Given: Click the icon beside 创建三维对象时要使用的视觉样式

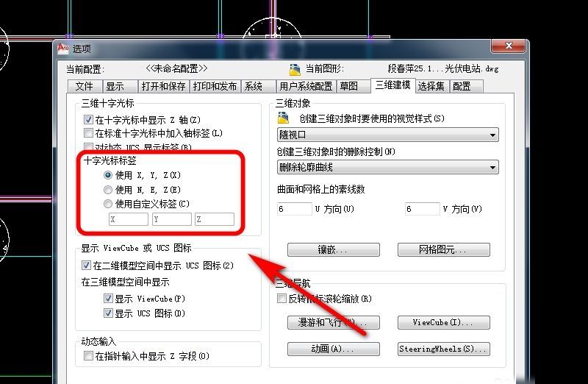Looking at the screenshot, I should (283, 118).
